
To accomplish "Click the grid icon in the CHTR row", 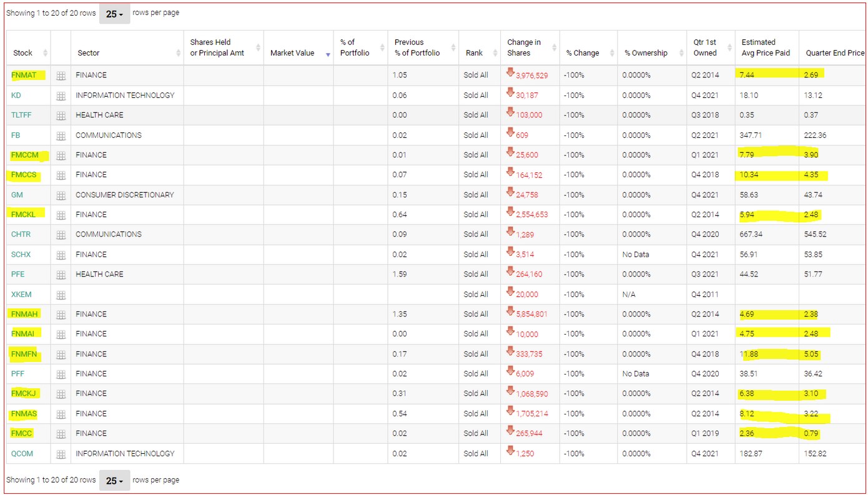I will point(61,235).
